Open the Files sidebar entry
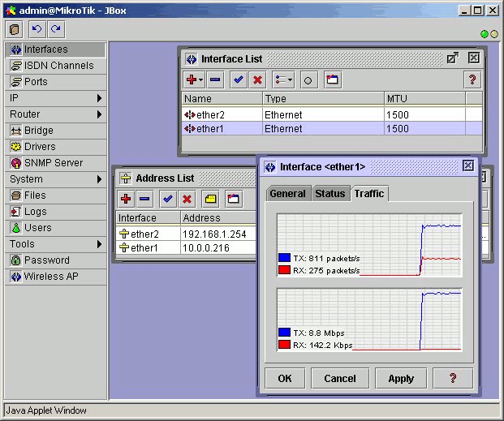The width and height of the screenshot is (504, 421). coord(55,195)
